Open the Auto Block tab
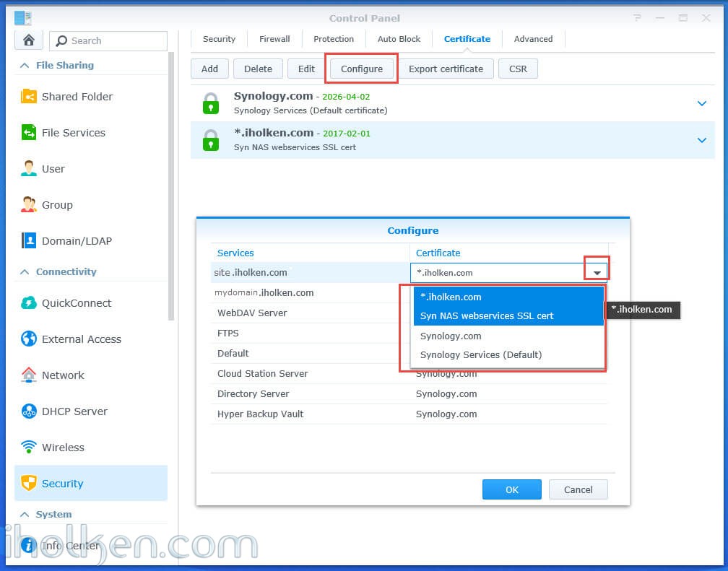The width and height of the screenshot is (728, 571). (x=399, y=39)
